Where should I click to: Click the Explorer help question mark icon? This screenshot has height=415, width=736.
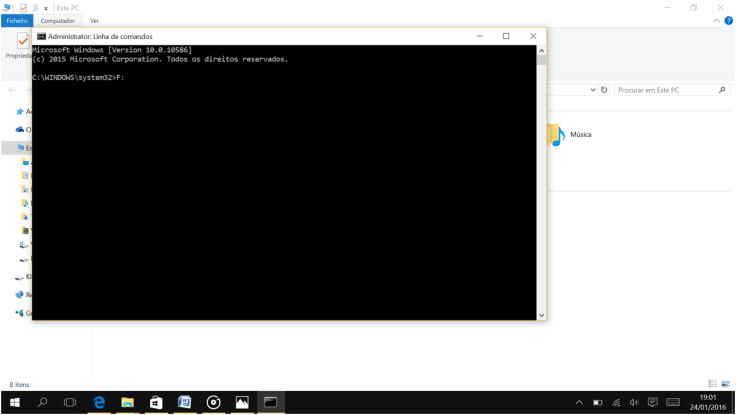(723, 20)
